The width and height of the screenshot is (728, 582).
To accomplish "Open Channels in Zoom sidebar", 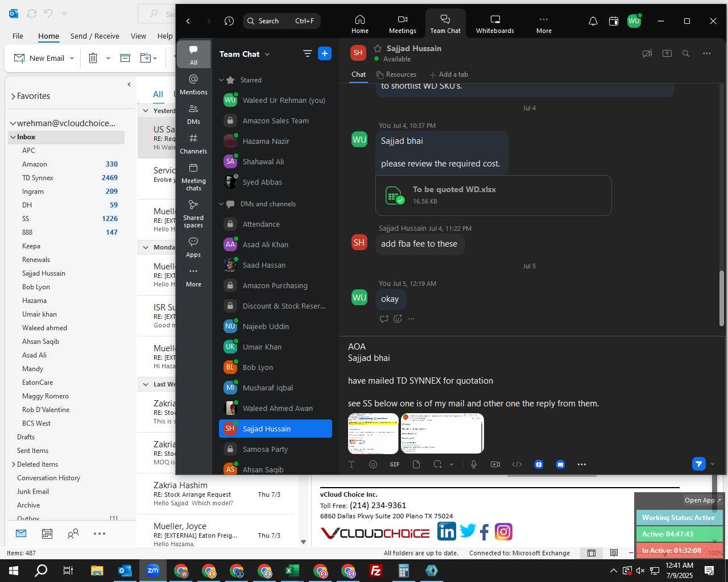I will [193, 143].
